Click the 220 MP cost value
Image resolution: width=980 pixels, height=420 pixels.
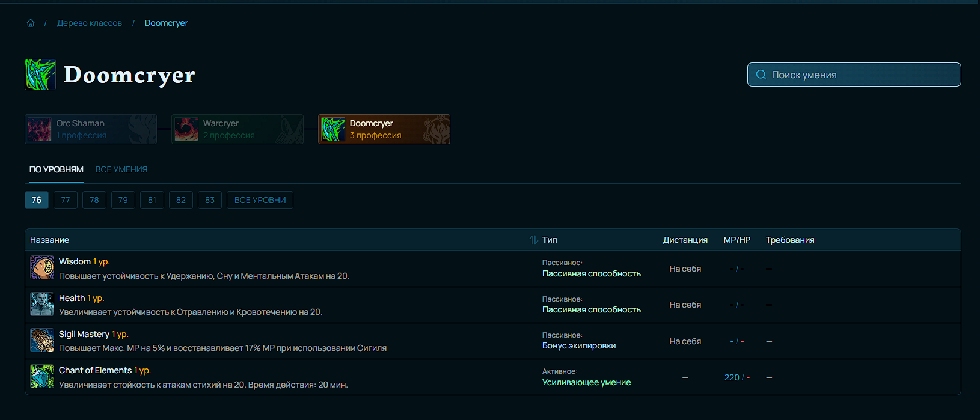pyautogui.click(x=732, y=377)
